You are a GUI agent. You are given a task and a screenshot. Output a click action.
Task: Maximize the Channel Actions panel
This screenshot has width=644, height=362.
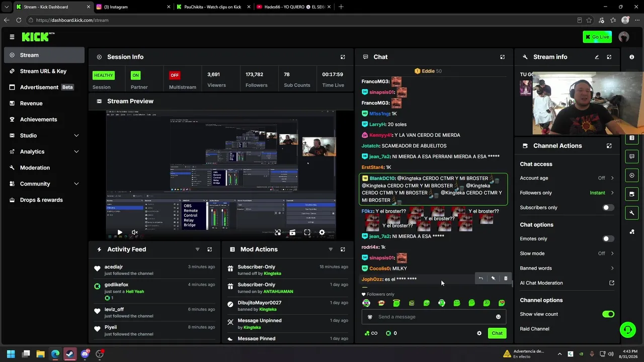[609, 146]
